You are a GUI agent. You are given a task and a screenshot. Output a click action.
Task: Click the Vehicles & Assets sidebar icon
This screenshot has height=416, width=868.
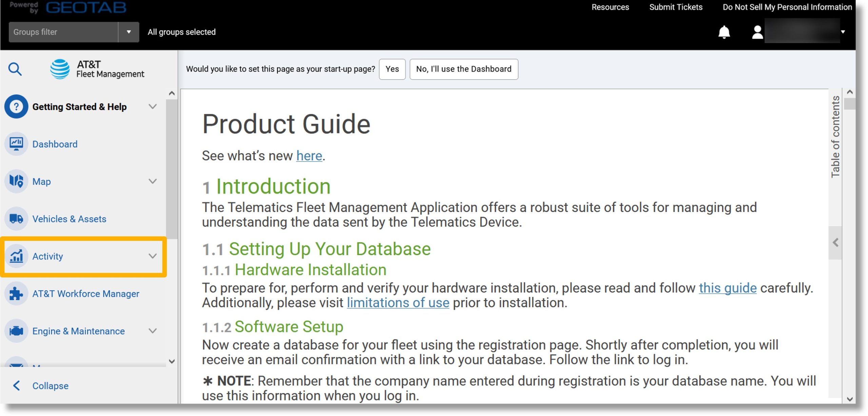click(16, 218)
